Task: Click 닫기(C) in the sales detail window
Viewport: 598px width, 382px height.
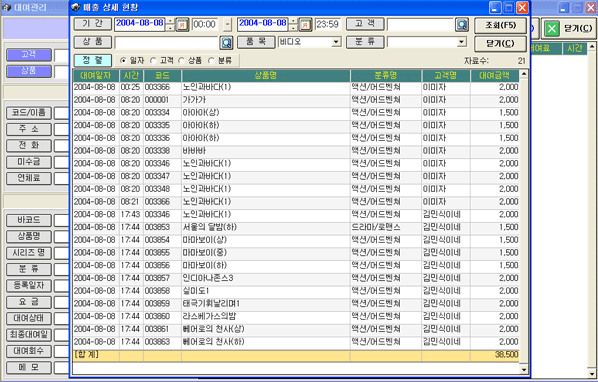Action: pos(500,44)
